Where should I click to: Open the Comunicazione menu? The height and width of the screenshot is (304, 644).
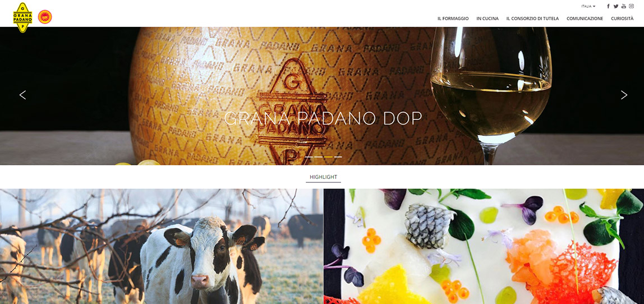[x=585, y=19]
